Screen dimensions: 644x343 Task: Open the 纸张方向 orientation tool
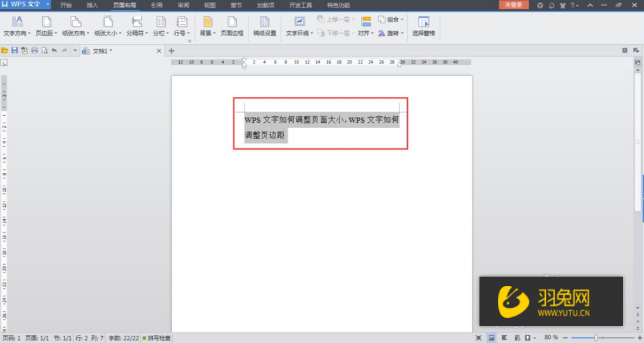tap(76, 26)
